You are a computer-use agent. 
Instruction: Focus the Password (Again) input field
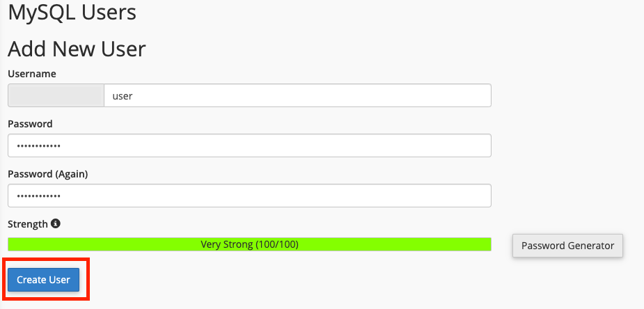pyautogui.click(x=249, y=196)
